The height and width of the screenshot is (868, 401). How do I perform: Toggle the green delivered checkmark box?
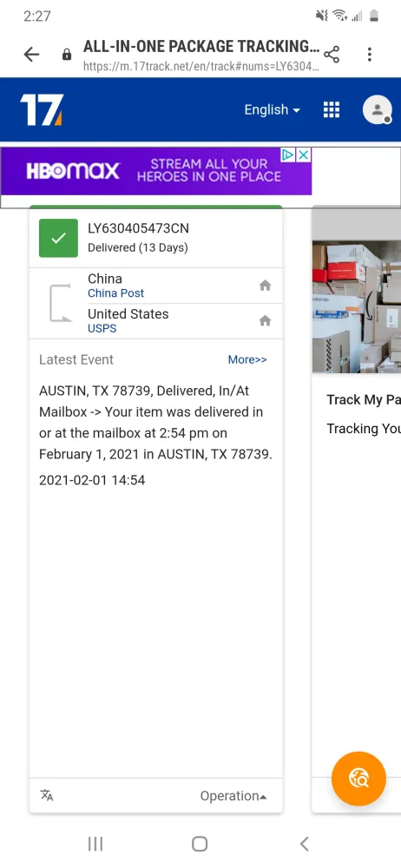tap(58, 238)
